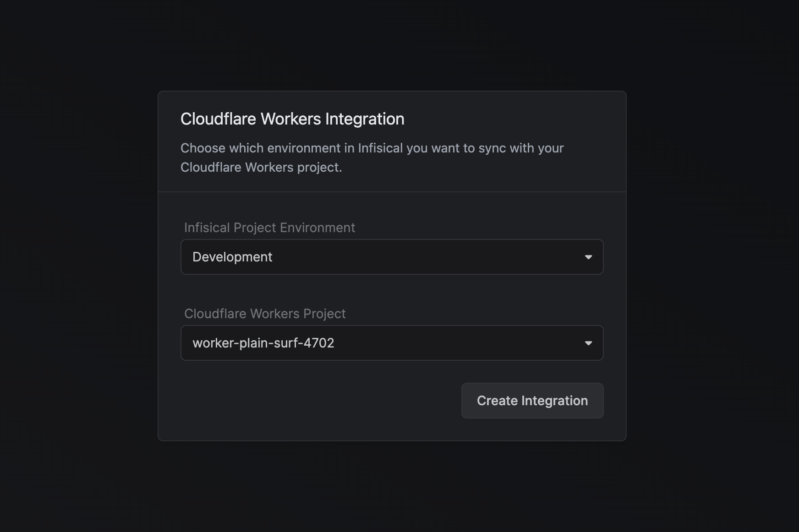Screen dimensions: 799x532
Task: Select the Development value text
Action: coord(232,257)
